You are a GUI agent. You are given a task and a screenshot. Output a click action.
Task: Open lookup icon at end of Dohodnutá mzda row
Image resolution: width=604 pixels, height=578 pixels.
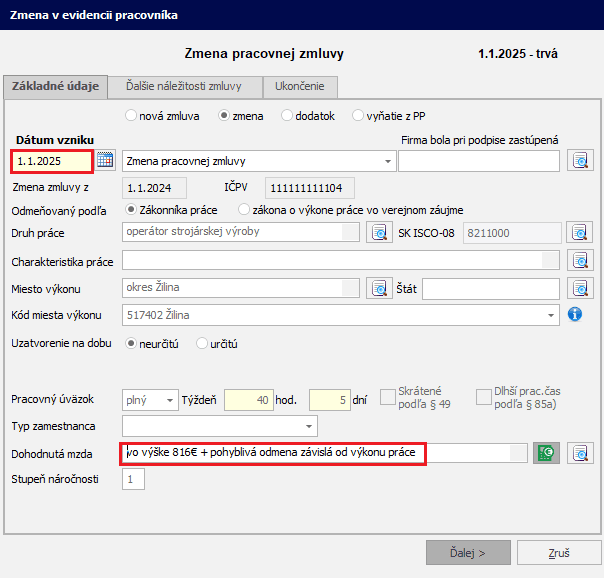[x=580, y=453]
